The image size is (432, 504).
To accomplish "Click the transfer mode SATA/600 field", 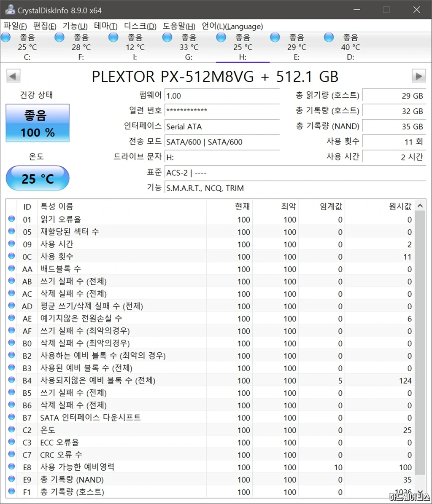I will 222,142.
